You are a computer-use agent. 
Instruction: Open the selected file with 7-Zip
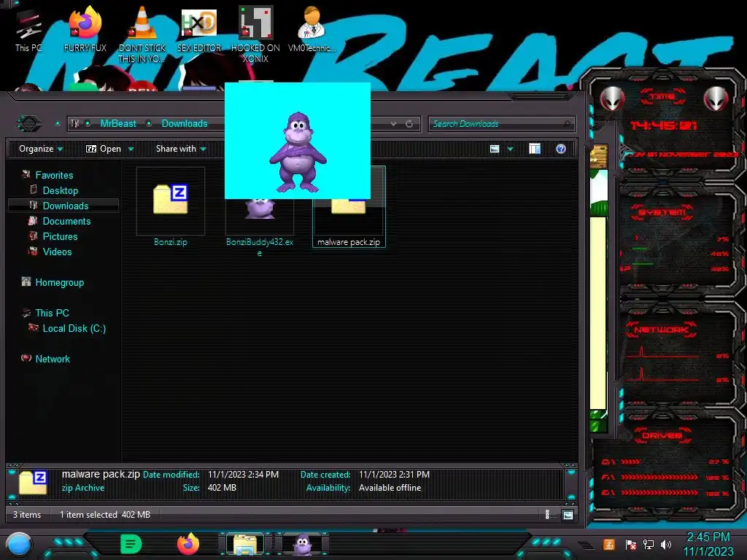coord(104,149)
